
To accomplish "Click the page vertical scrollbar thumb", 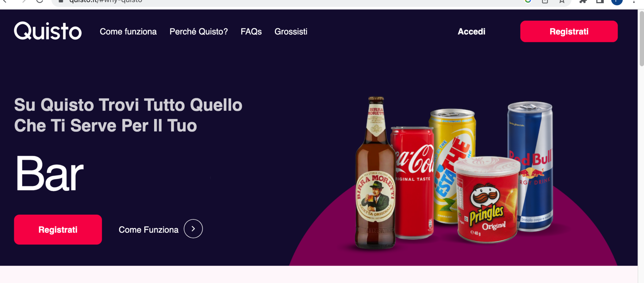I will (x=641, y=38).
